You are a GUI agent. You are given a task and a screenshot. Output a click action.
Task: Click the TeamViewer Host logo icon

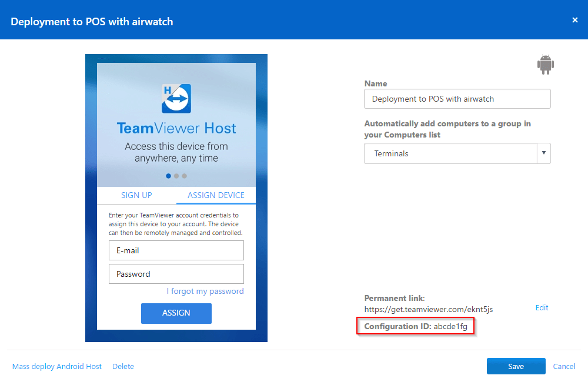(176, 98)
